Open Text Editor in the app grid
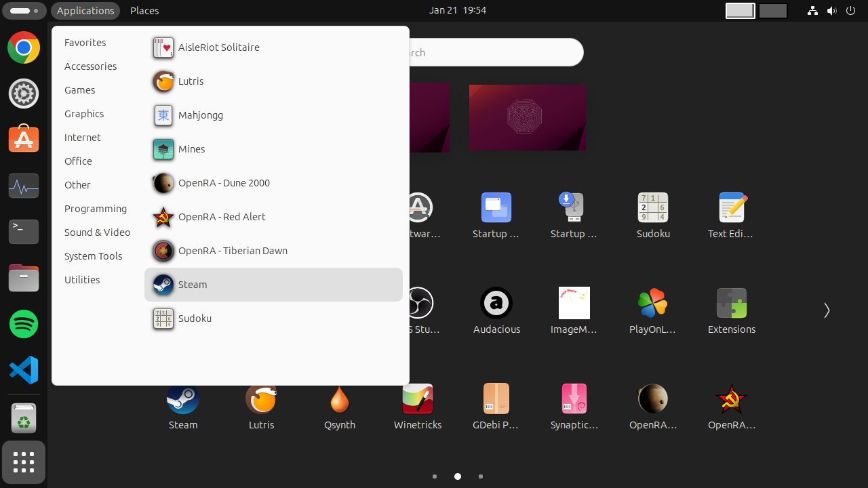The height and width of the screenshot is (488, 868). click(x=732, y=215)
